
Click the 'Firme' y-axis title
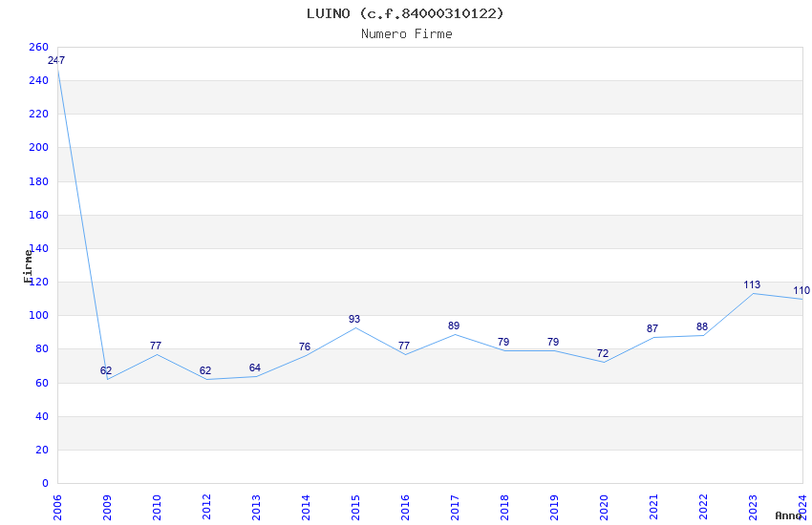tap(28, 266)
